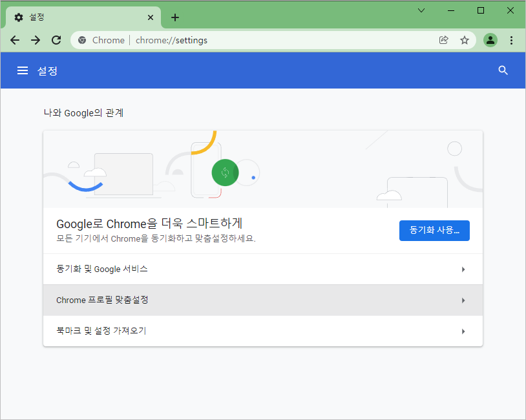Go back using the browser back arrow
This screenshot has width=526, height=420.
coord(15,40)
